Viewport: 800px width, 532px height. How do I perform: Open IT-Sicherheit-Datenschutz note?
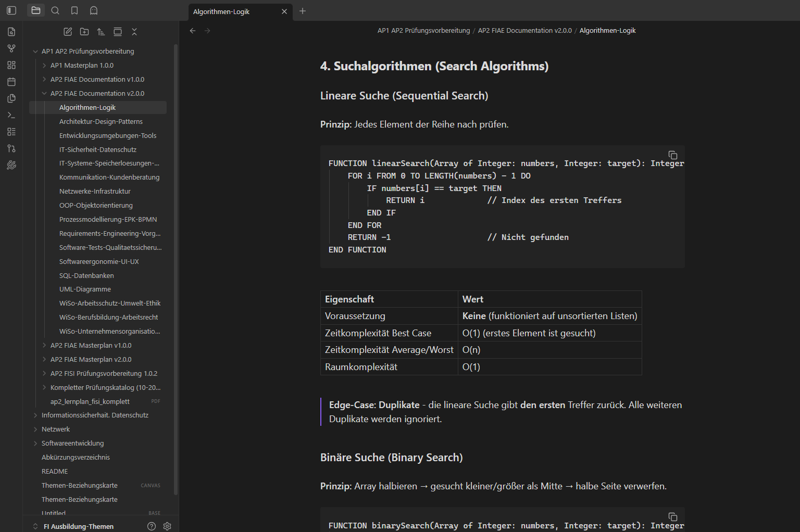pos(98,149)
